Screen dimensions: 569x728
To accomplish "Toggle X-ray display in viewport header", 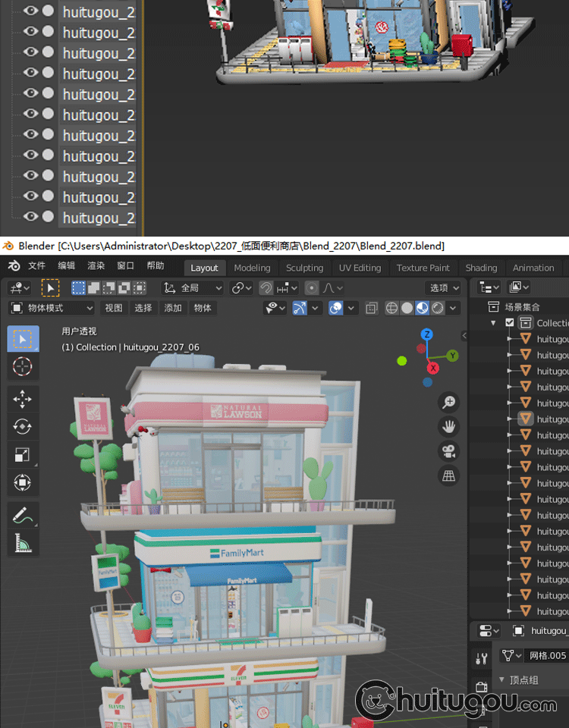I will point(372,308).
